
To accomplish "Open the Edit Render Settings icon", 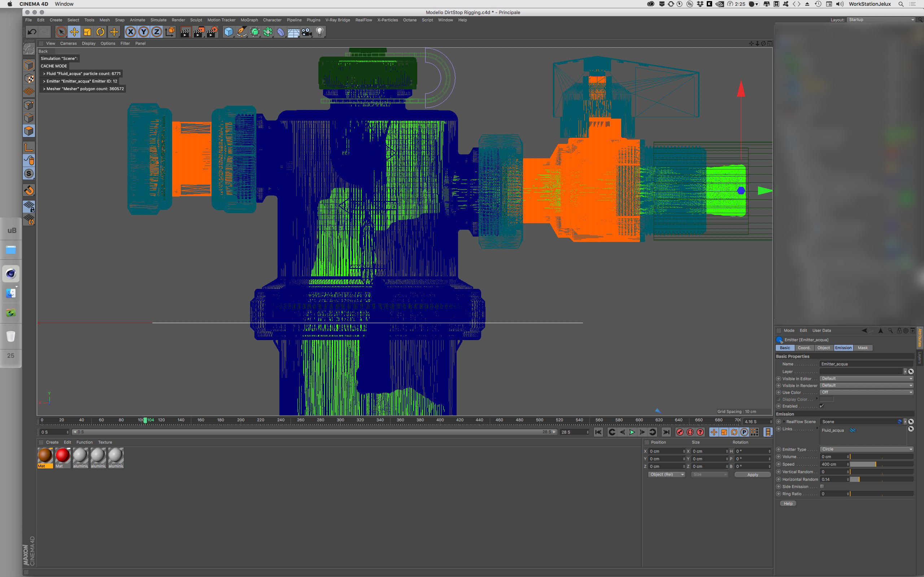I will click(x=212, y=32).
